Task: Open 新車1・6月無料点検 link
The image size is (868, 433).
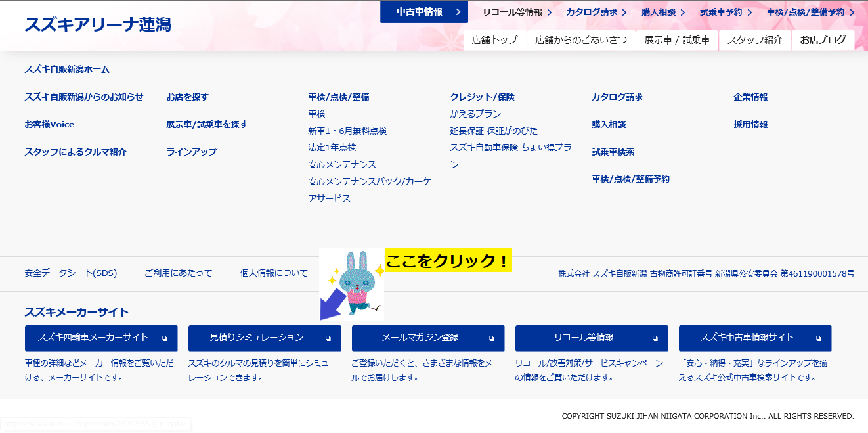Action: pyautogui.click(x=348, y=131)
